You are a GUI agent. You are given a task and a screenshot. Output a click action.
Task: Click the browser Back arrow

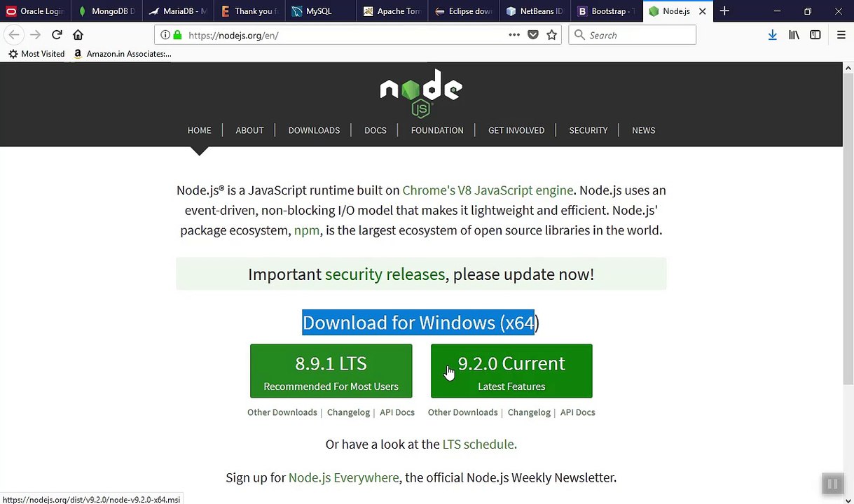14,35
